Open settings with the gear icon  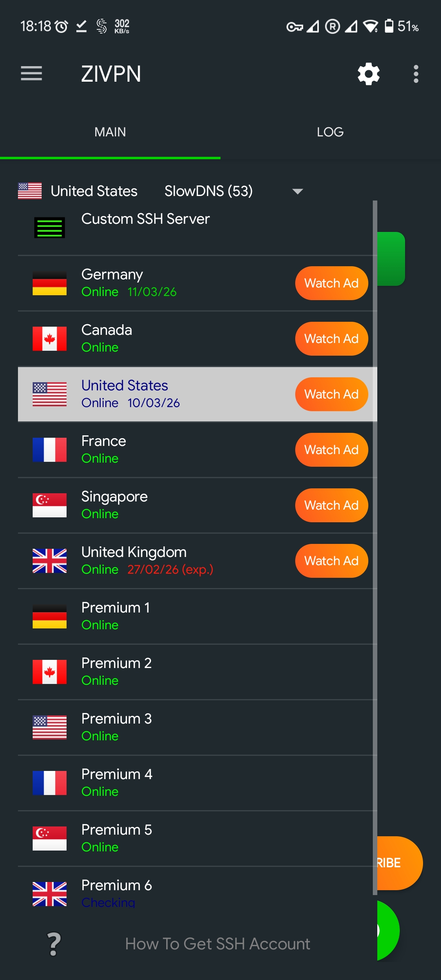pyautogui.click(x=368, y=74)
